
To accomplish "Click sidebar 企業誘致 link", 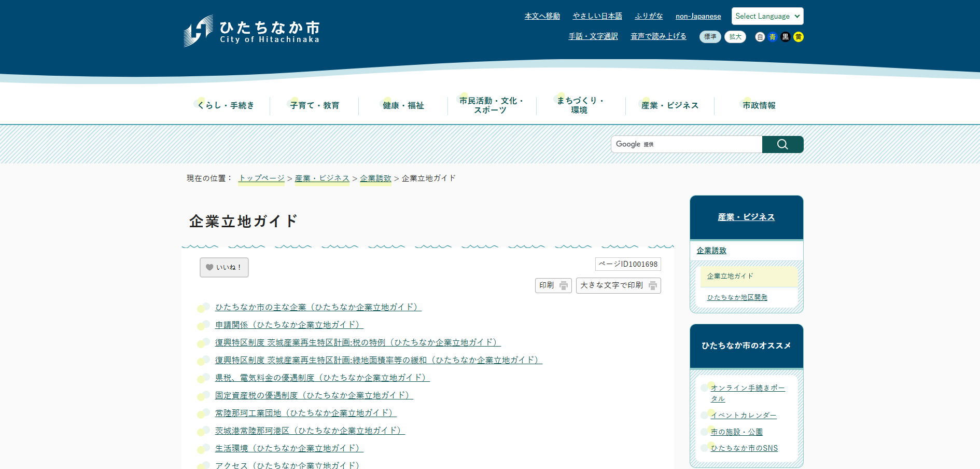I will tap(711, 251).
